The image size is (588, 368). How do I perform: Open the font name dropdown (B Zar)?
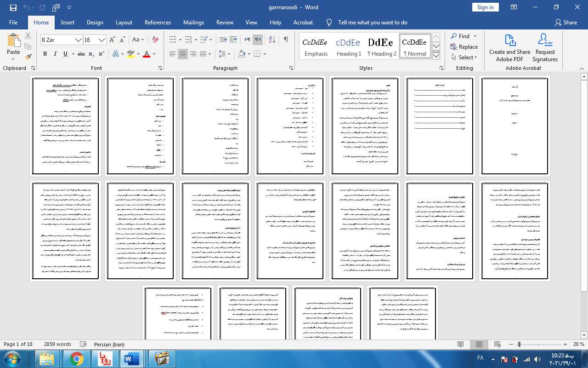(x=79, y=40)
